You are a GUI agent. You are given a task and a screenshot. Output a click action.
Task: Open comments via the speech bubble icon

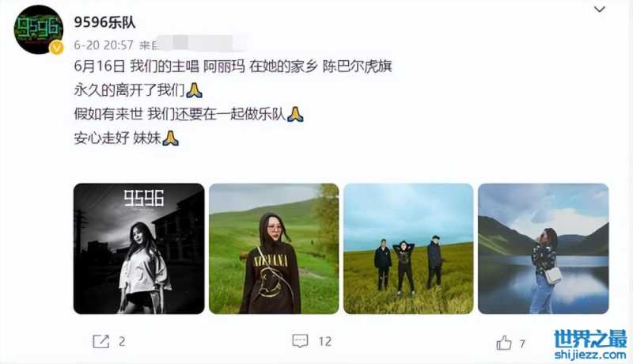coord(300,341)
